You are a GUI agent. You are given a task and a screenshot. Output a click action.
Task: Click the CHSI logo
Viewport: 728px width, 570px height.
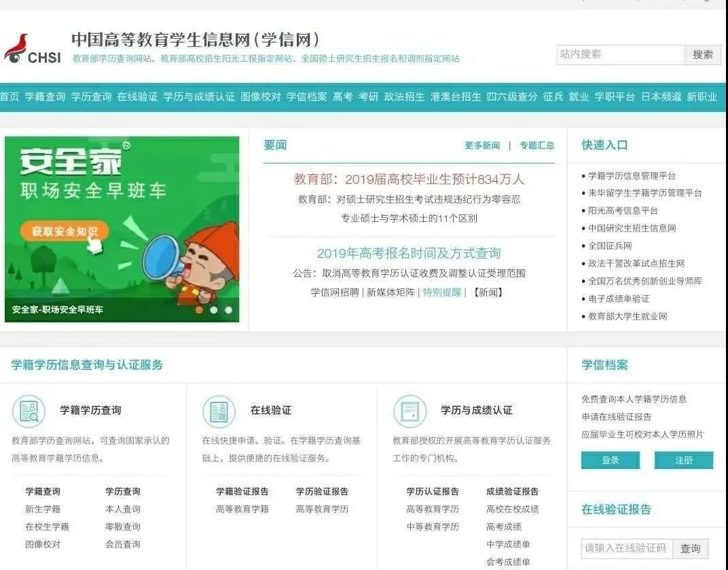click(x=33, y=49)
